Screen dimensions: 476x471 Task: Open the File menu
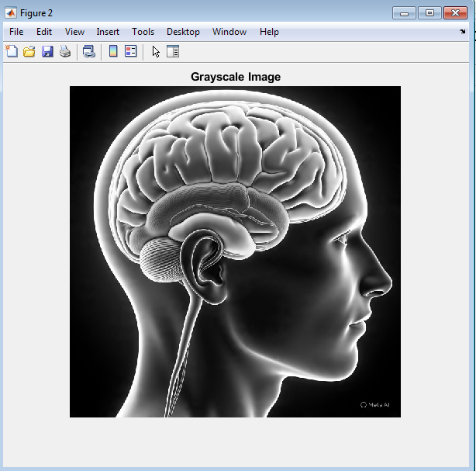pos(16,32)
